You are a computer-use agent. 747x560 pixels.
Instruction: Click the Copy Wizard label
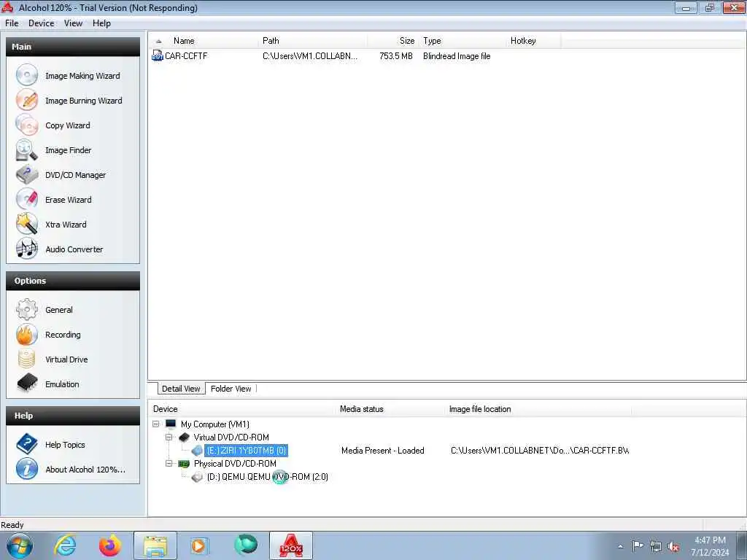[68, 125]
